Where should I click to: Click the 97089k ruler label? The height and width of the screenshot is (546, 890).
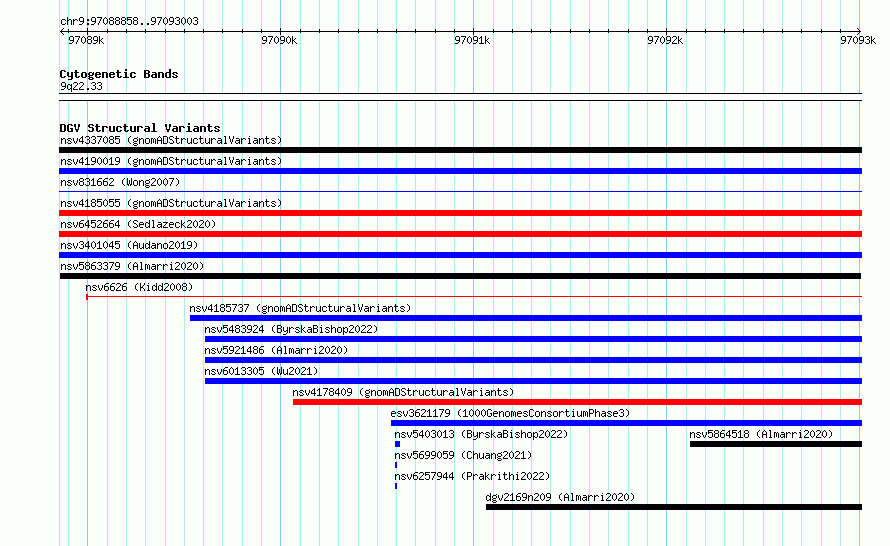86,40
